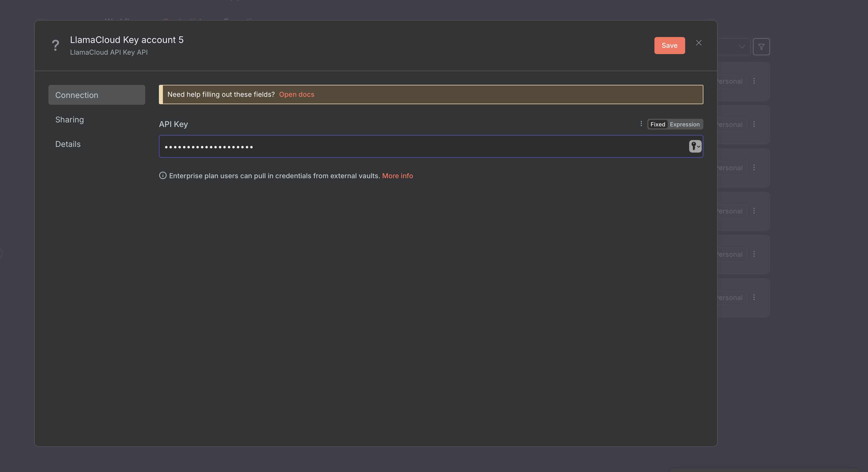
Task: Click the info icon beside Enterprise plan note
Action: [163, 176]
